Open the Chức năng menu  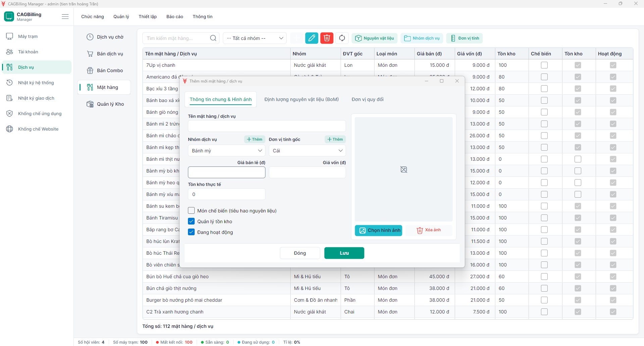93,16
